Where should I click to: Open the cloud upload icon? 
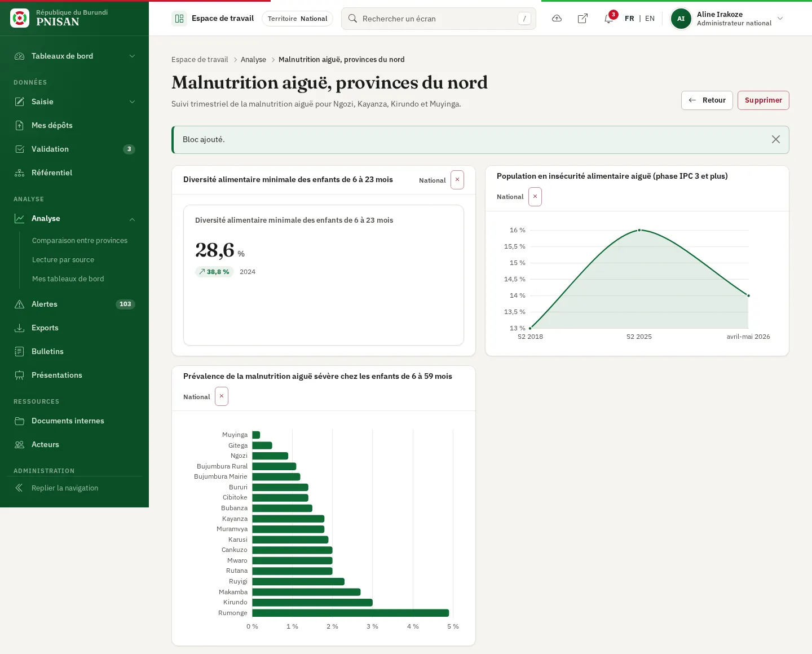557,19
